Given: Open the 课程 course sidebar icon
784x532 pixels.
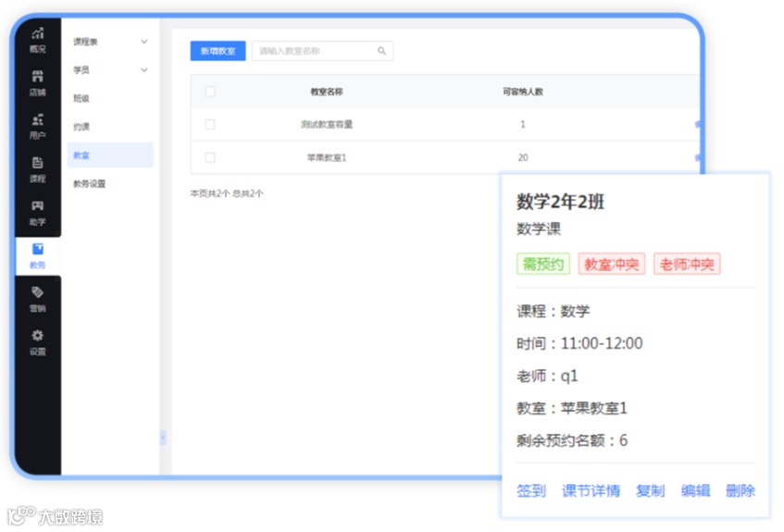Looking at the screenshot, I should [38, 169].
